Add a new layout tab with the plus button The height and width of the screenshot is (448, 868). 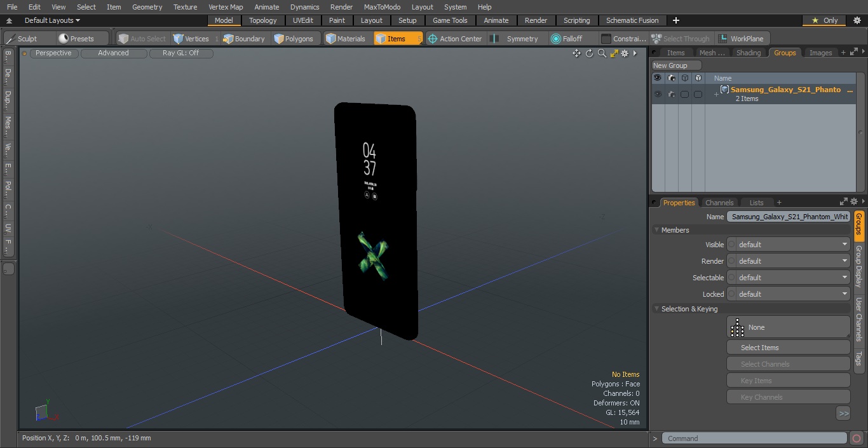click(676, 20)
